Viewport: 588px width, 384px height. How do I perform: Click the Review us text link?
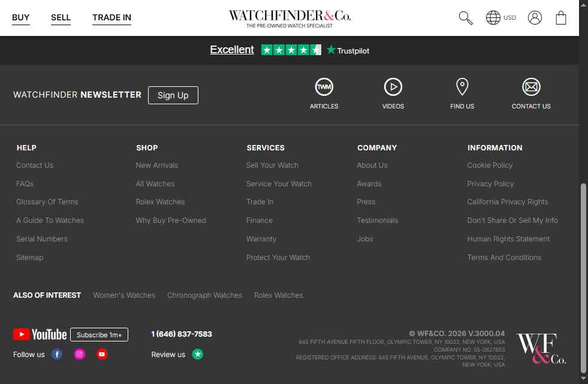[x=168, y=355]
